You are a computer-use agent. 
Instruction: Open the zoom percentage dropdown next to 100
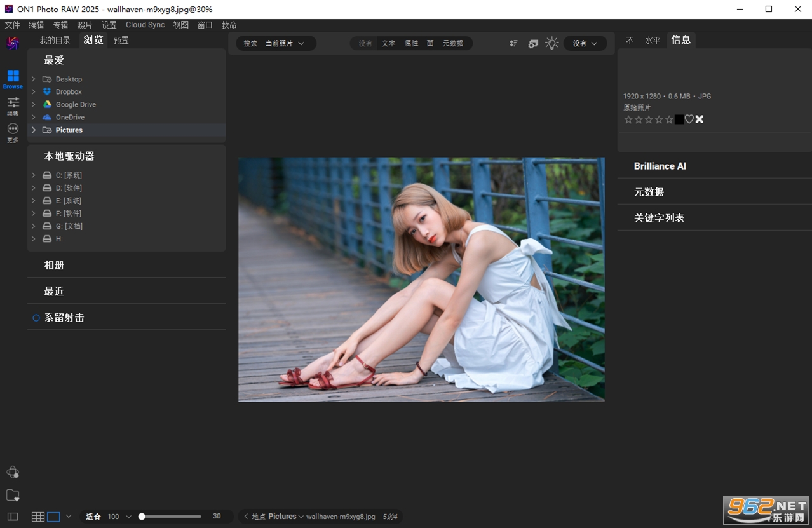coord(128,517)
